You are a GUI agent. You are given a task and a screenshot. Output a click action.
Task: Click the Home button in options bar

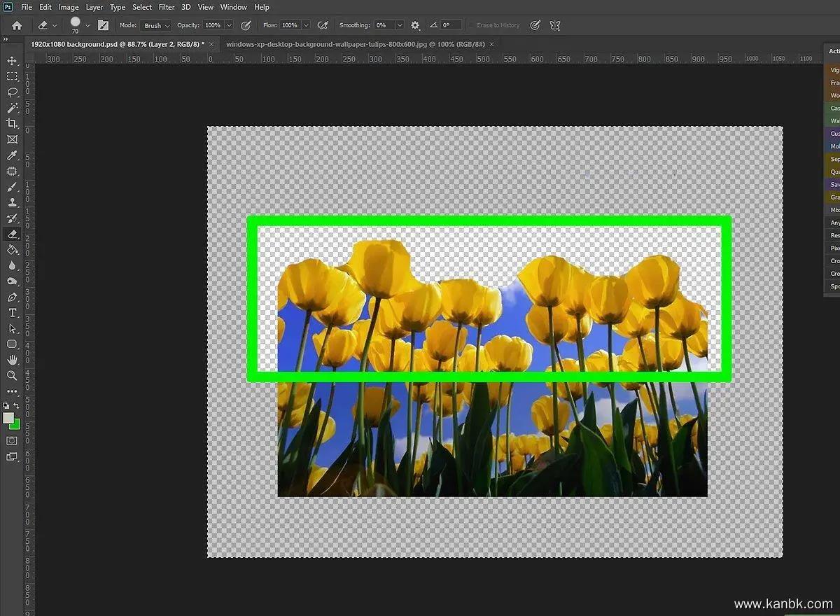[17, 25]
